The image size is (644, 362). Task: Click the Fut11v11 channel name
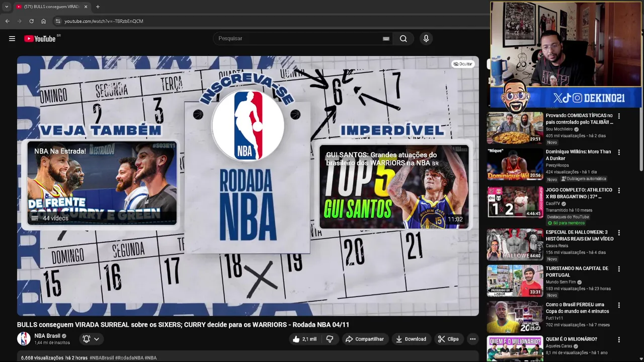pos(554,318)
